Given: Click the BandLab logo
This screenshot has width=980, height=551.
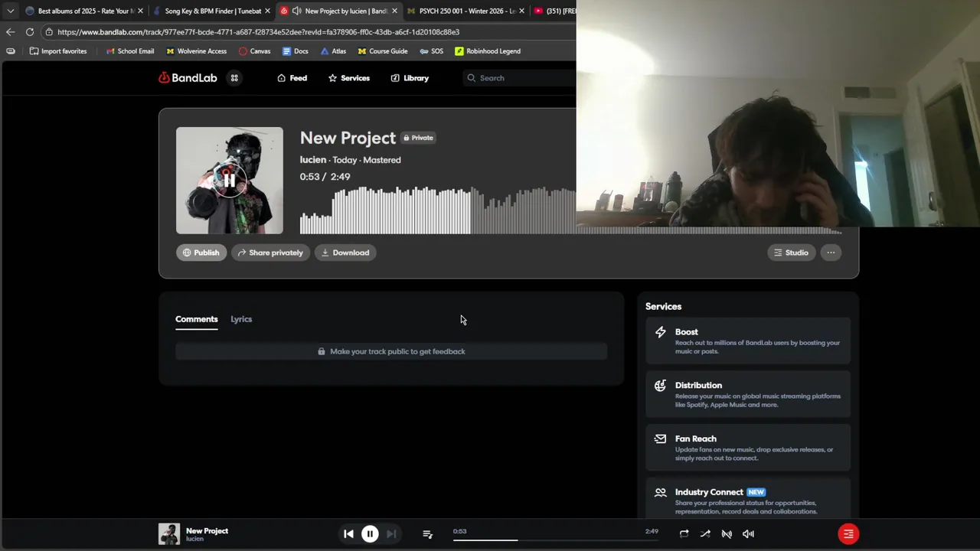Looking at the screenshot, I should (x=188, y=78).
